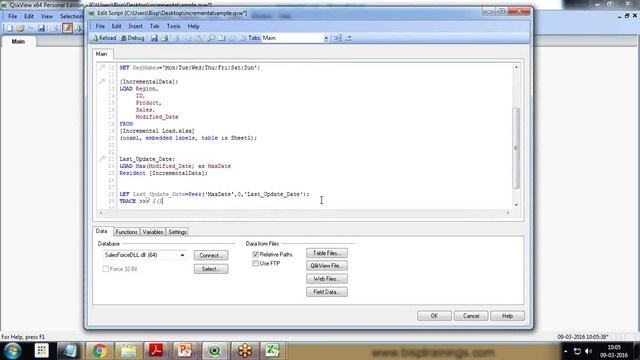Open the Help menu in Edit Script dialog
The height and width of the screenshot is (360, 640).
[193, 26]
